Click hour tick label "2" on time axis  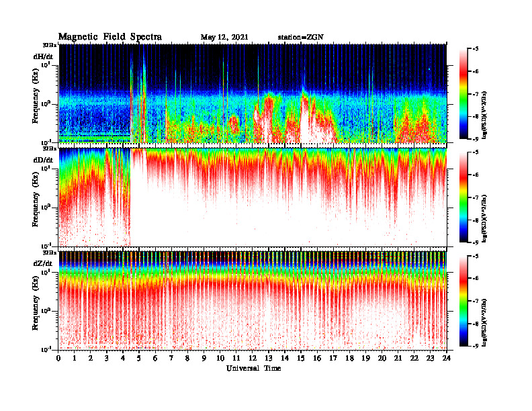coord(91,359)
